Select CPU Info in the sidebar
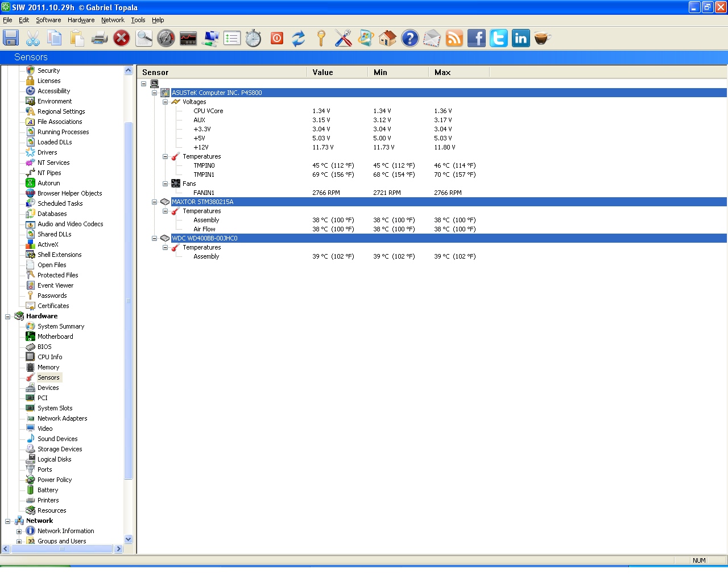The width and height of the screenshot is (728, 582). 50,357
